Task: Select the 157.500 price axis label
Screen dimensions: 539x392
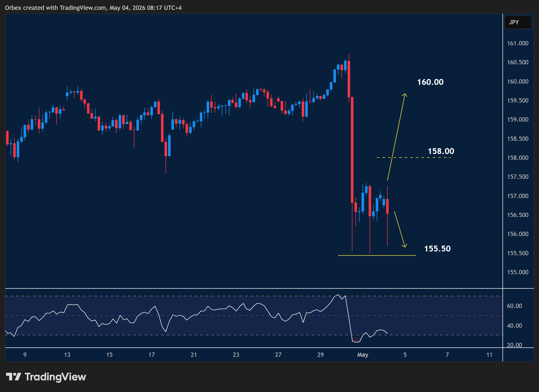Action: (518, 177)
